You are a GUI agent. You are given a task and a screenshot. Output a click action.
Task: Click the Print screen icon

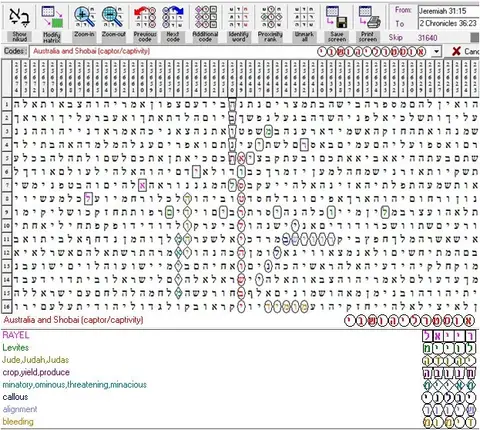point(369,18)
